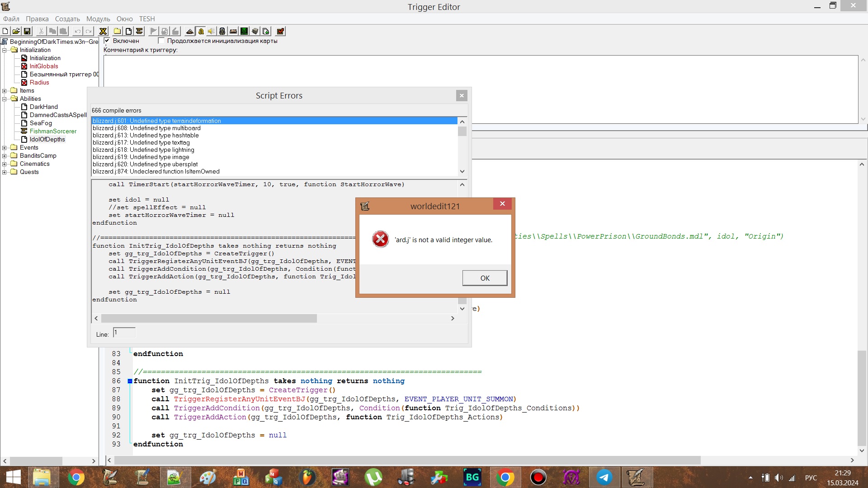Enable Продолжается инициализация карты checkbox
868x488 pixels.
(x=161, y=41)
